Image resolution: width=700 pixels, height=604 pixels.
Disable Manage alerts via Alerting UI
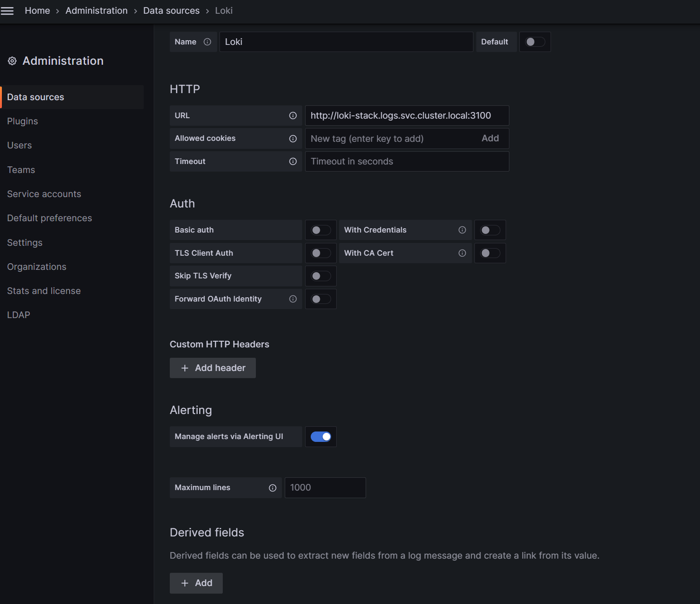321,437
